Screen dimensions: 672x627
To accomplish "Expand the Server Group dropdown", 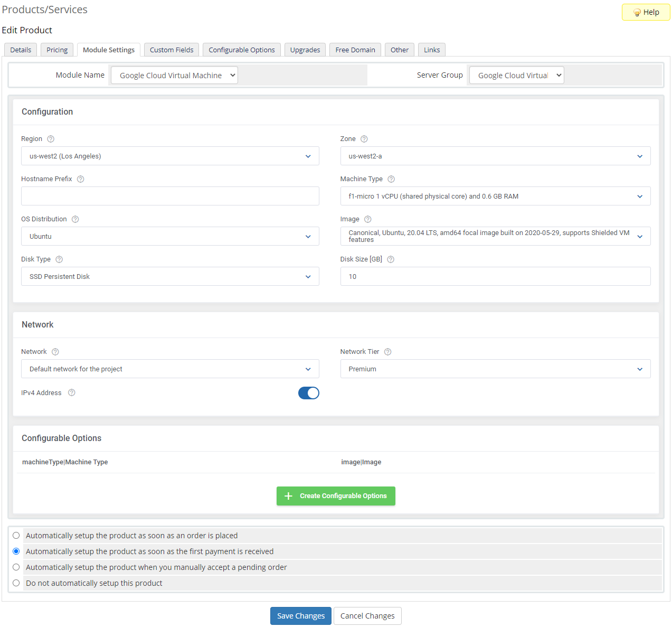I will click(516, 74).
